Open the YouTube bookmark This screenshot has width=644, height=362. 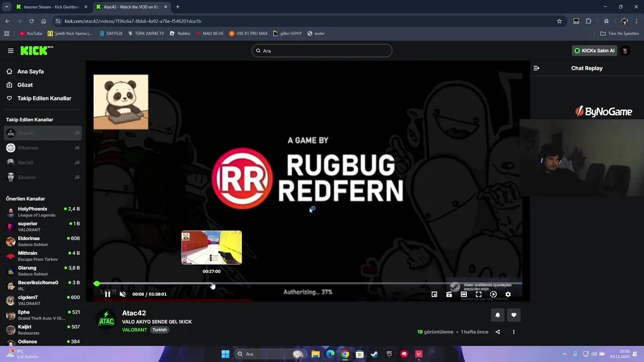[31, 34]
